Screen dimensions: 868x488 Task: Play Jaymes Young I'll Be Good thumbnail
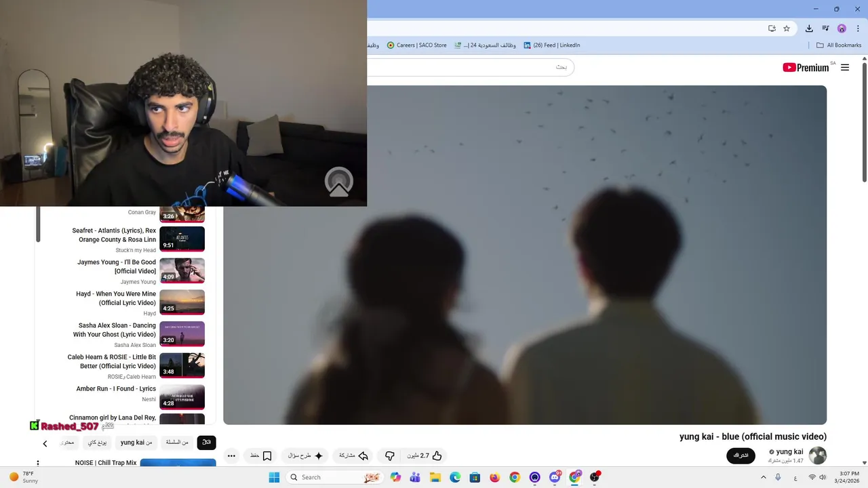tap(182, 270)
